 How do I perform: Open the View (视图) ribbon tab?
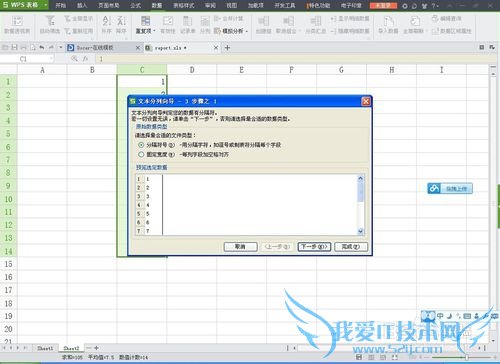[x=231, y=5]
